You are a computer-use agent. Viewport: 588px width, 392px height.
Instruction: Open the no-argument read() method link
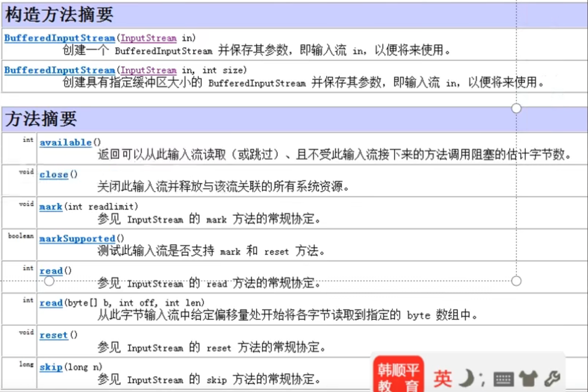point(51,271)
